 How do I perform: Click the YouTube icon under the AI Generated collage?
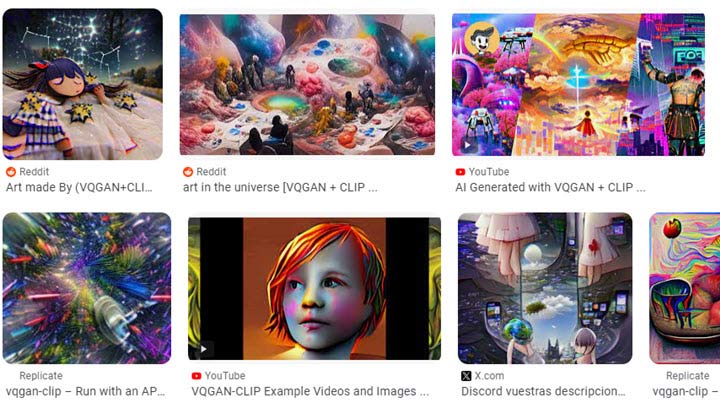460,172
